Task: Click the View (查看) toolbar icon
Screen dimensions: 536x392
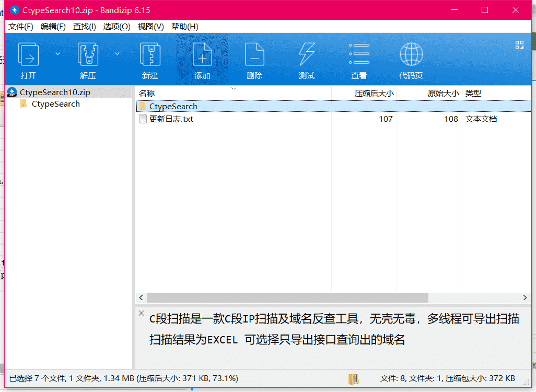Action: pos(359,54)
